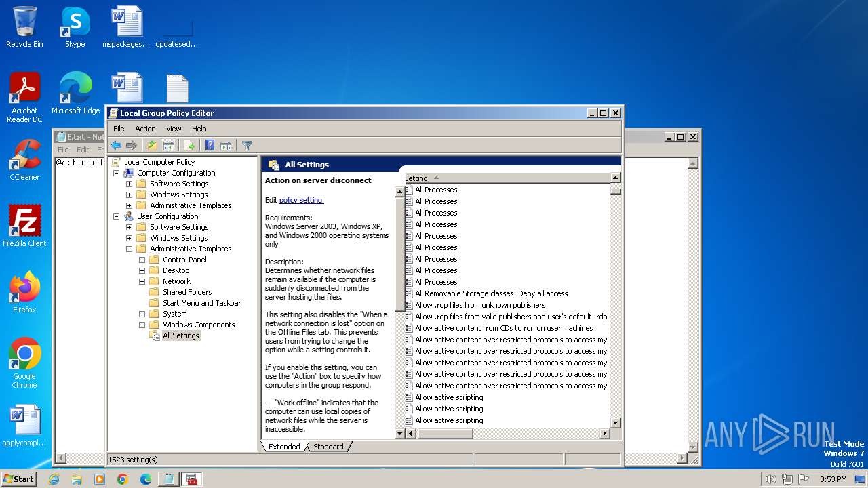Viewport: 868px width, 488px height.
Task: Select Shared Folders tree item
Action: coord(187,292)
